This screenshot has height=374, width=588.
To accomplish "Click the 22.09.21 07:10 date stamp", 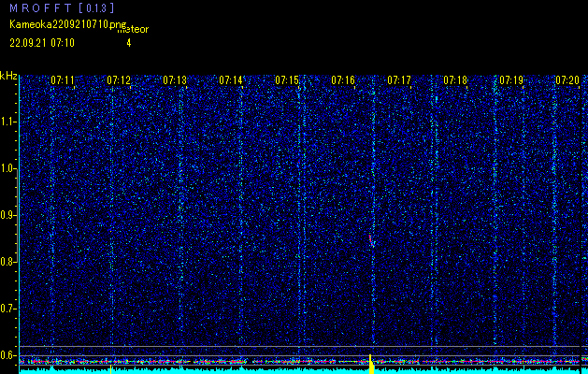I will click(x=42, y=43).
